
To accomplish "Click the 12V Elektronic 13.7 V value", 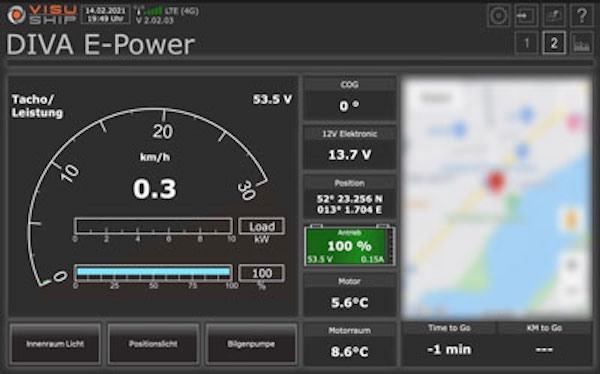I will (x=350, y=155).
